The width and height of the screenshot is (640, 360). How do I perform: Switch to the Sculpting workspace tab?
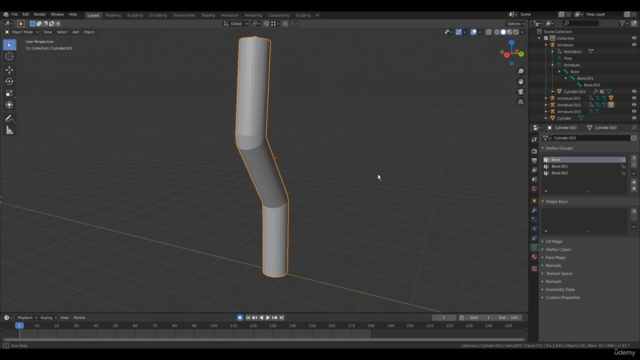(135, 15)
